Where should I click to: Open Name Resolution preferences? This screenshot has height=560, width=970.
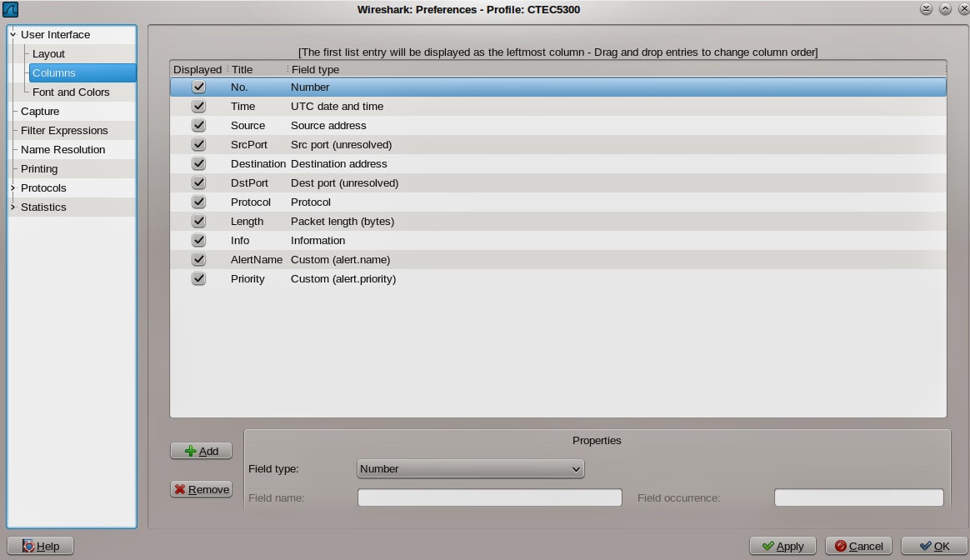point(62,150)
